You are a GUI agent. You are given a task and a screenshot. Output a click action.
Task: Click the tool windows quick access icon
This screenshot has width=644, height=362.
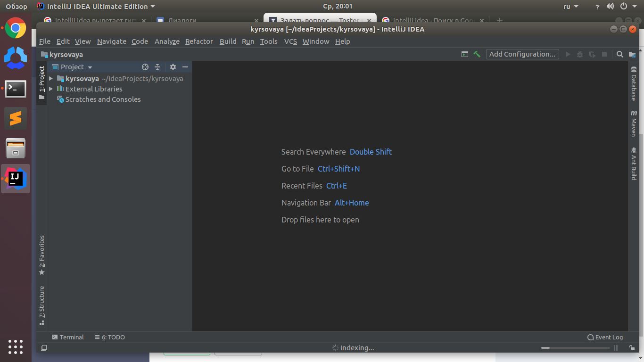point(44,348)
